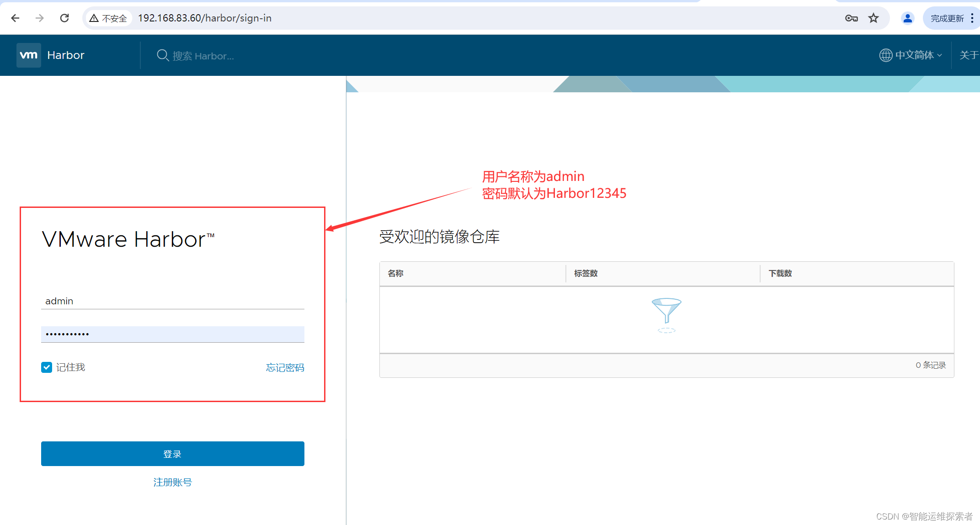This screenshot has height=525, width=980.
Task: Open the Chrome three-dot menu
Action: (x=972, y=18)
